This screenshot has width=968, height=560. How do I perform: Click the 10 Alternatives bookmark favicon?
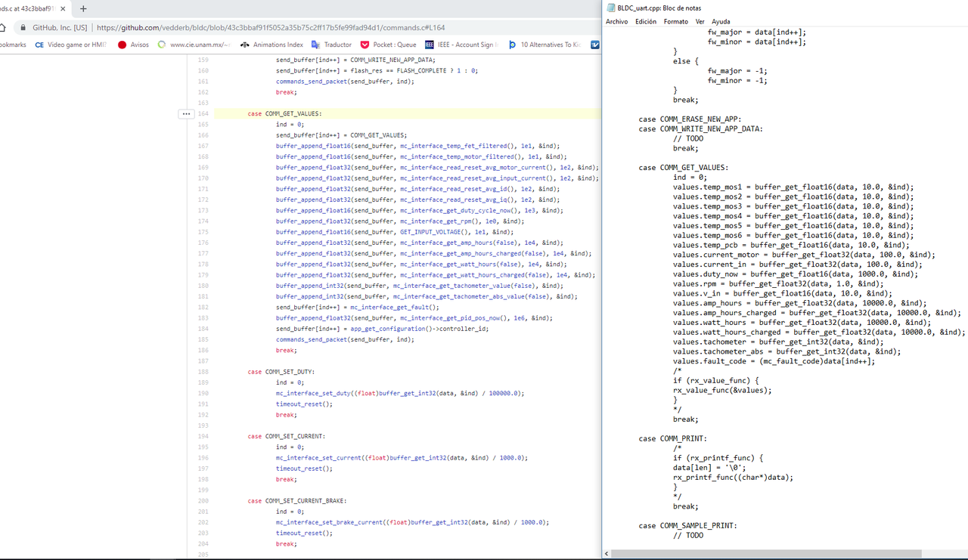[513, 45]
